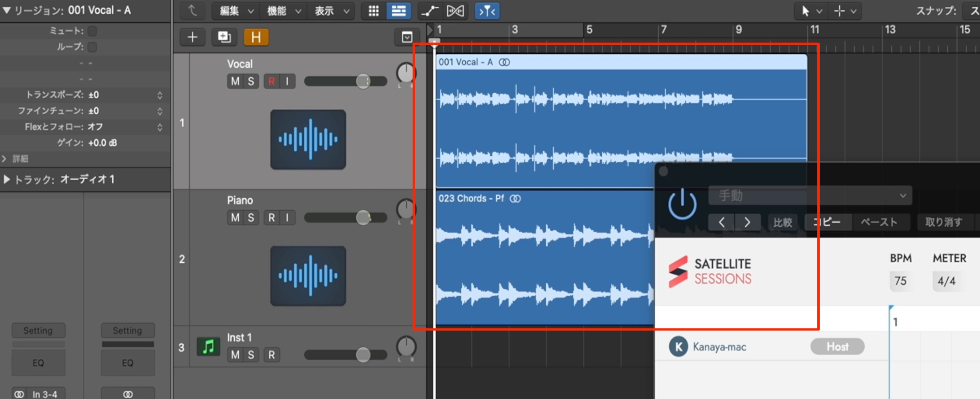The width and height of the screenshot is (980, 399).
Task: Mute the Vocal track
Action: (x=235, y=81)
